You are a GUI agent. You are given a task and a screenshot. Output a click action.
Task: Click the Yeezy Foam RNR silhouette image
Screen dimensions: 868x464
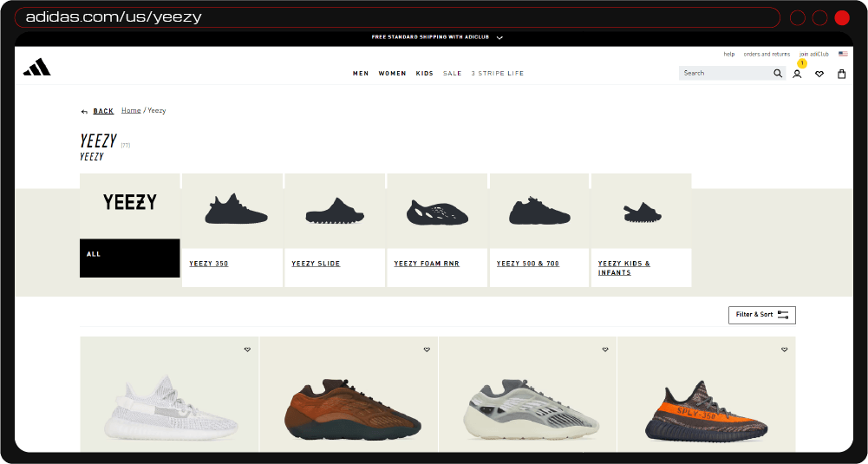tap(437, 212)
